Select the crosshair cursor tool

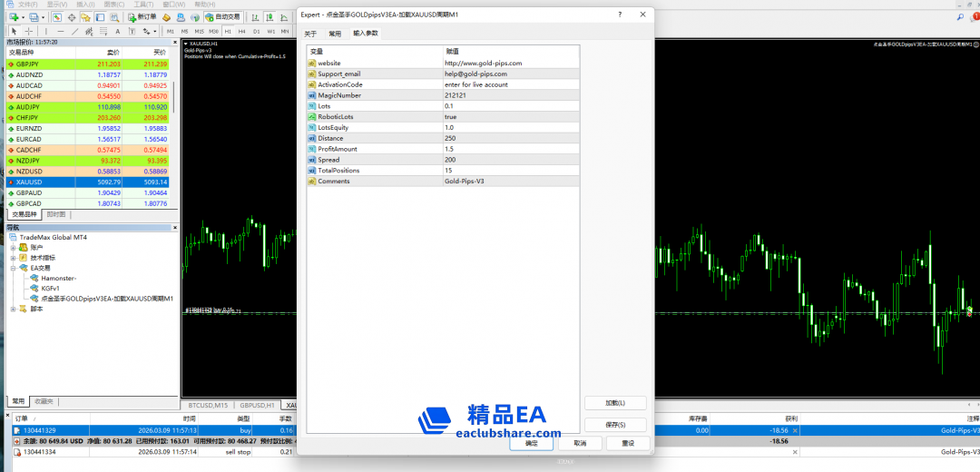click(30, 31)
